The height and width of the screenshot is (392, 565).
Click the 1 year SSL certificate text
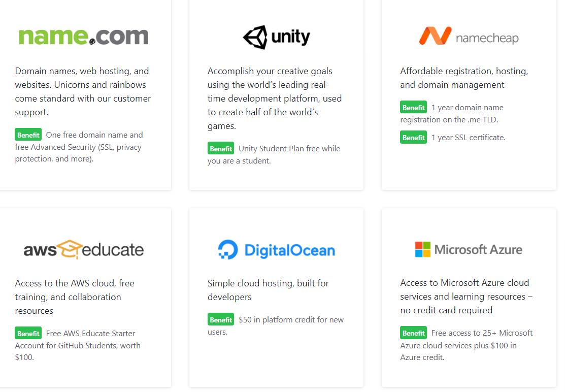(x=468, y=138)
